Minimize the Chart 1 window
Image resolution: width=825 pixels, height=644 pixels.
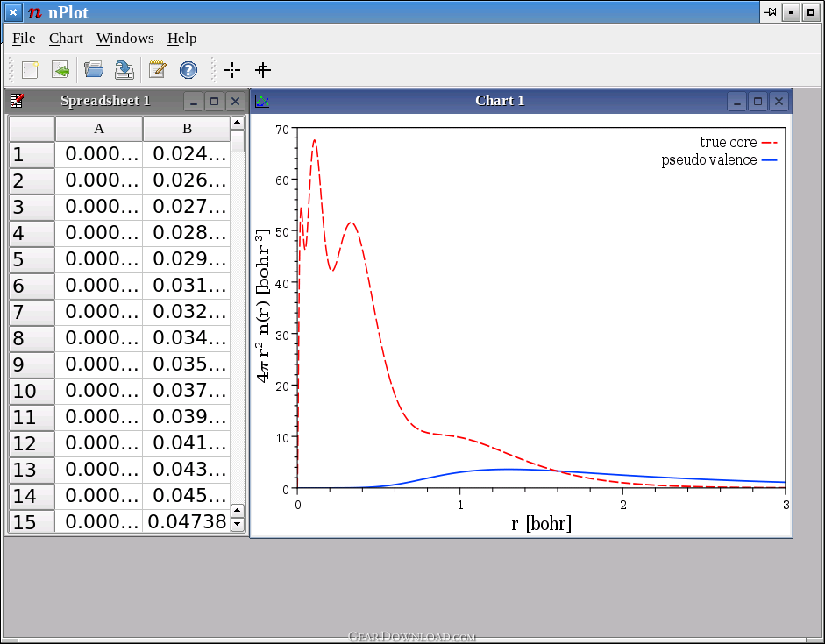pos(736,101)
